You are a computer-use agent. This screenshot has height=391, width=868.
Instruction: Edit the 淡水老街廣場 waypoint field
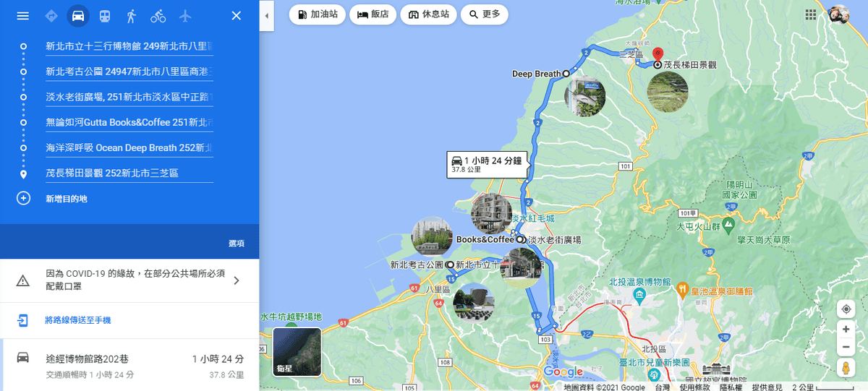coord(129,97)
